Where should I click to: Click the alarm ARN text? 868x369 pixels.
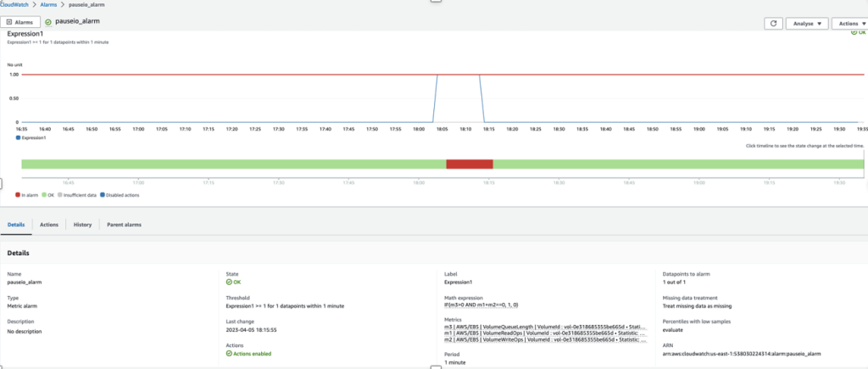(x=742, y=353)
